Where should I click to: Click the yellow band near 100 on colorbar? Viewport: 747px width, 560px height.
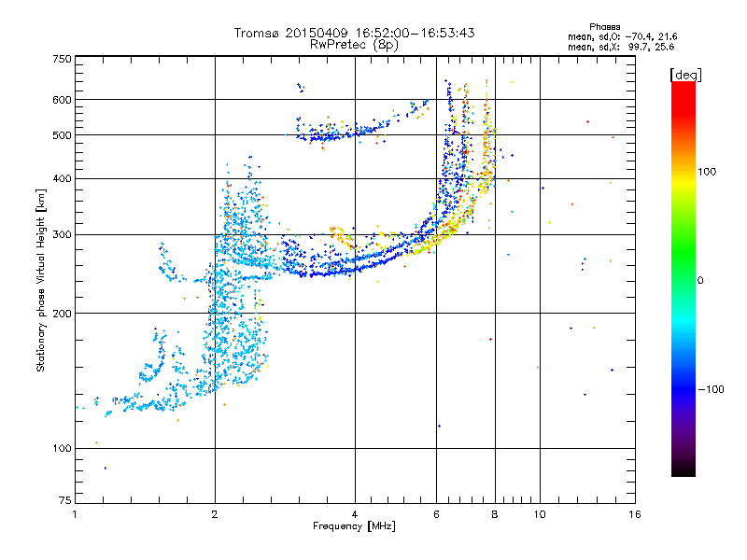(x=684, y=178)
